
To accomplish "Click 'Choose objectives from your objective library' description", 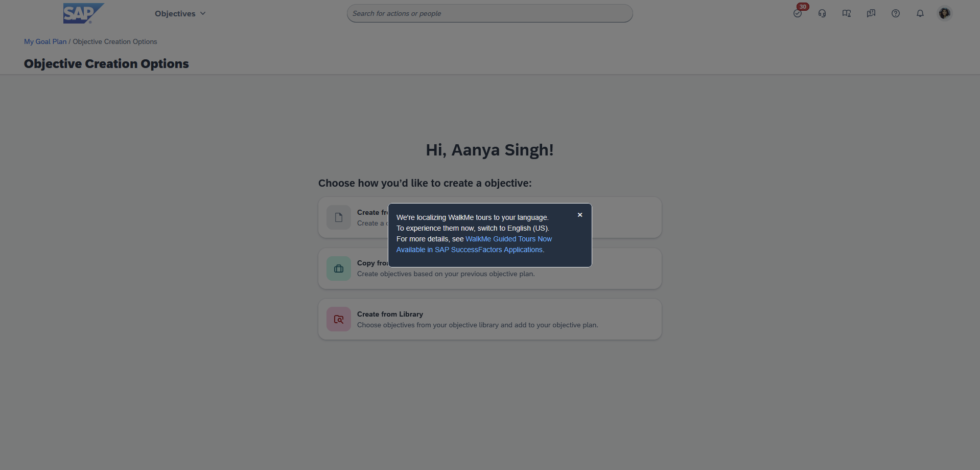I will pyautogui.click(x=477, y=325).
